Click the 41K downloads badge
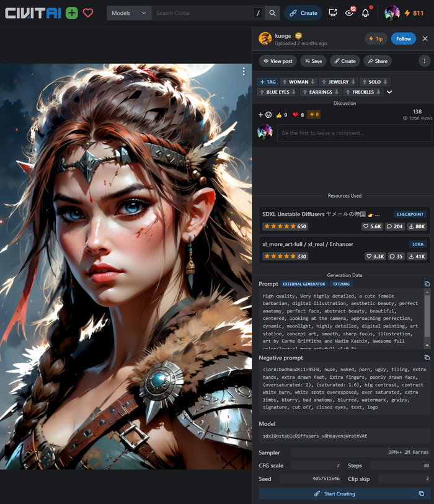This screenshot has width=434, height=504. pyautogui.click(x=417, y=256)
